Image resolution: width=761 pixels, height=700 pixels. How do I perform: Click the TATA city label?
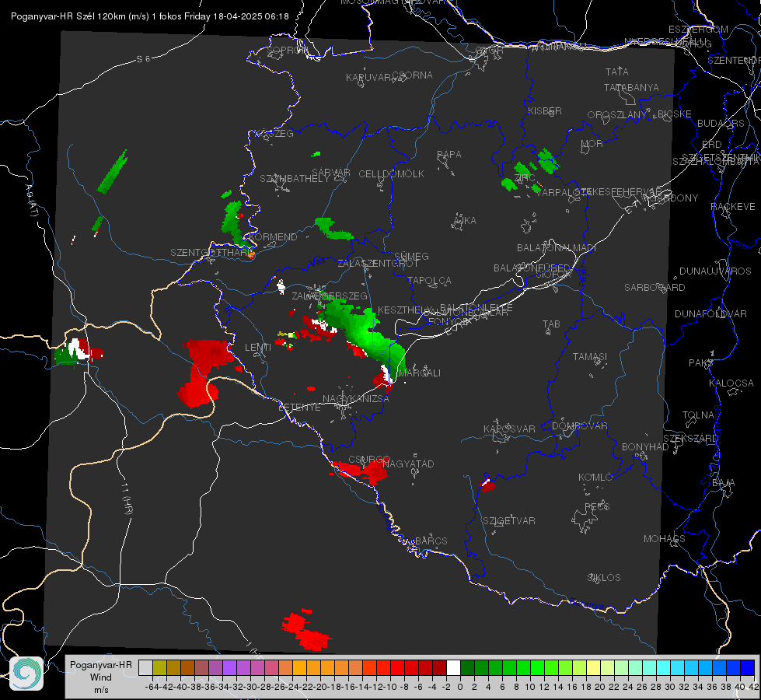click(617, 72)
